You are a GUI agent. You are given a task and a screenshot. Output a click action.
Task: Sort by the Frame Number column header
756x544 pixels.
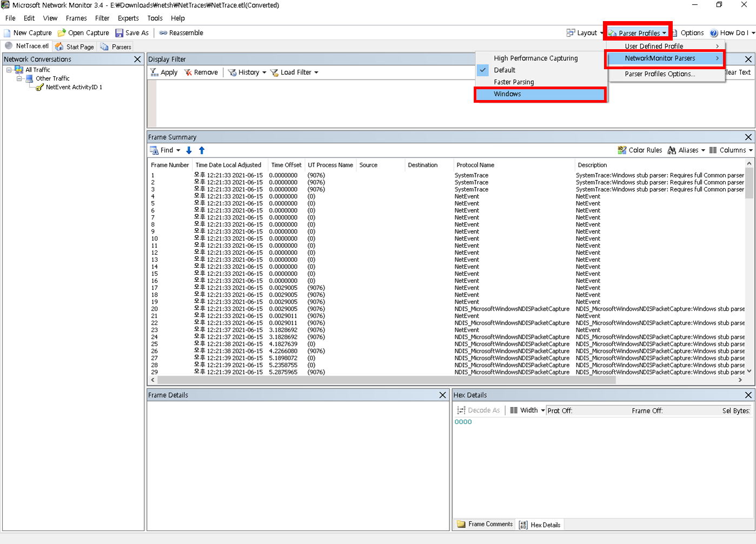(x=170, y=165)
